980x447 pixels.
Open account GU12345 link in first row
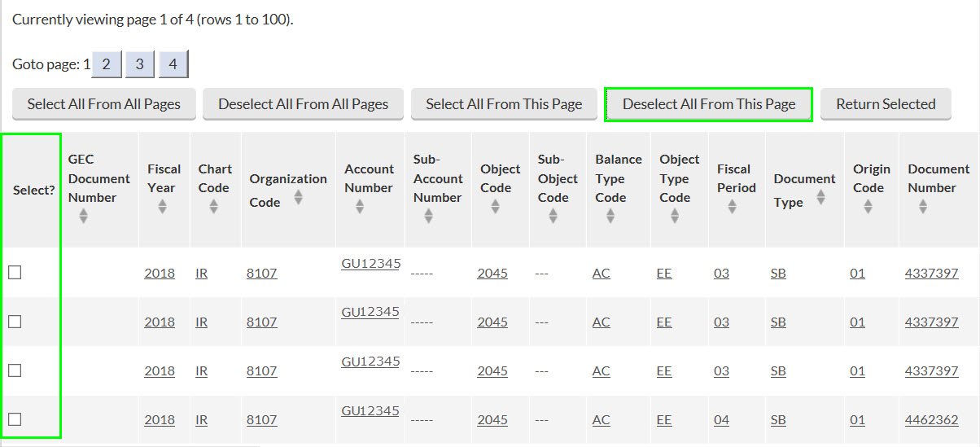tap(371, 264)
